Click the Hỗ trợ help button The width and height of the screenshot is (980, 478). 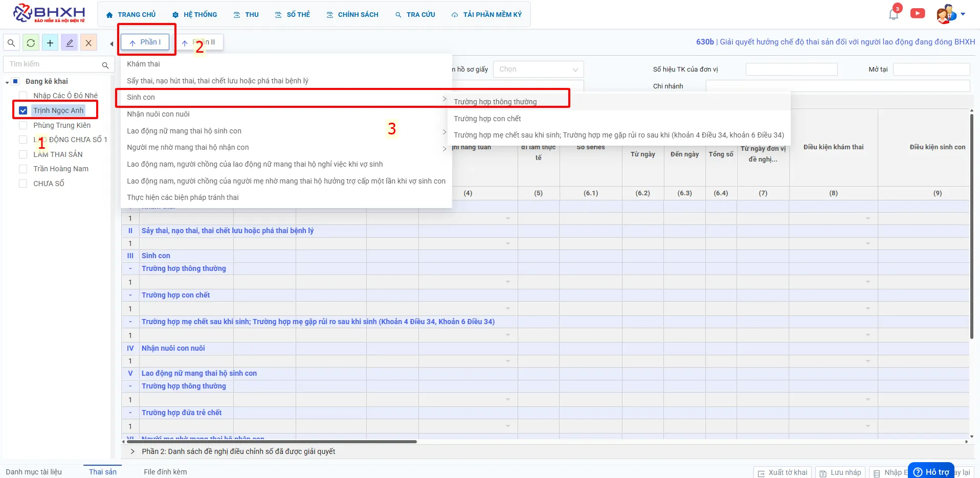pyautogui.click(x=931, y=471)
